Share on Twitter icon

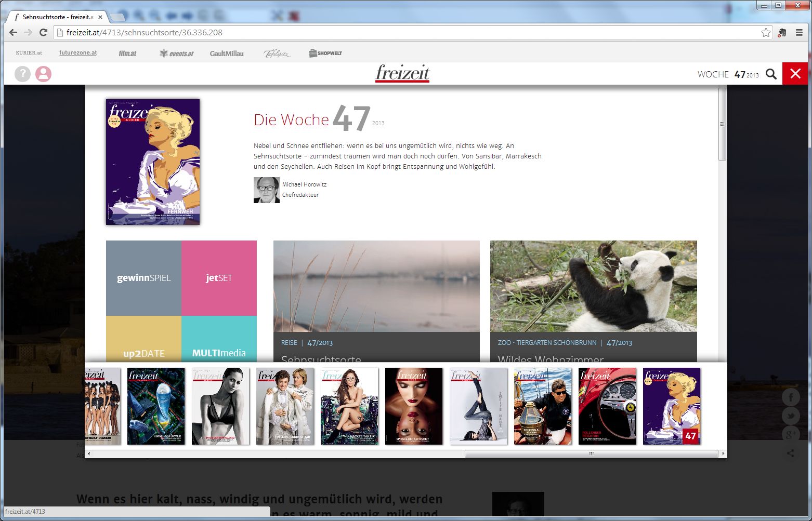click(791, 416)
